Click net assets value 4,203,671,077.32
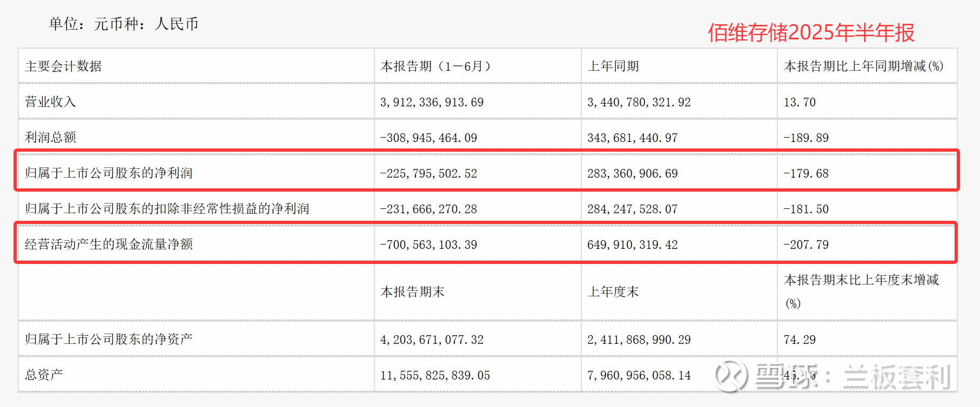 432,340
